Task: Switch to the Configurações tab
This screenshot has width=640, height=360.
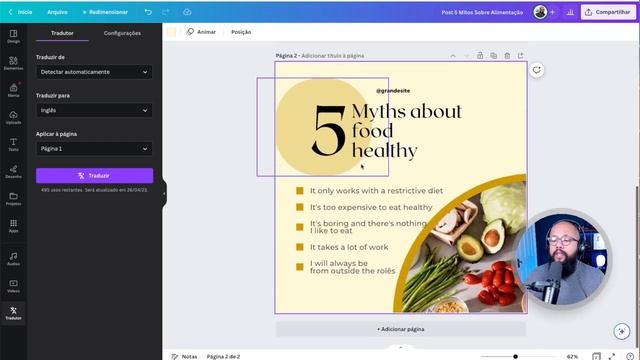Action: tap(122, 33)
